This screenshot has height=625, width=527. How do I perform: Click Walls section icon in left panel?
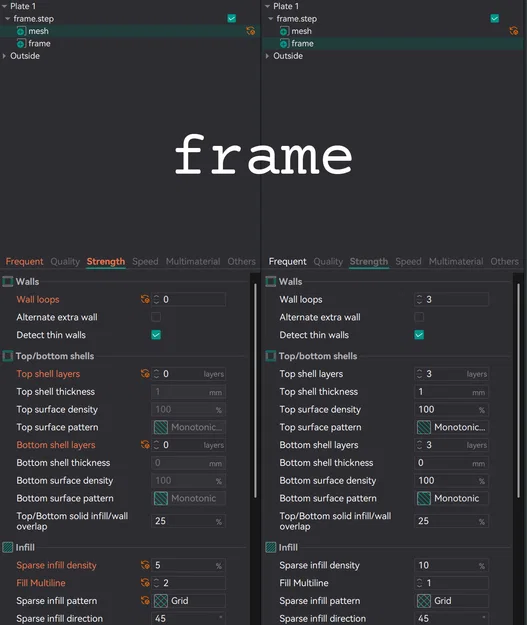click(8, 281)
